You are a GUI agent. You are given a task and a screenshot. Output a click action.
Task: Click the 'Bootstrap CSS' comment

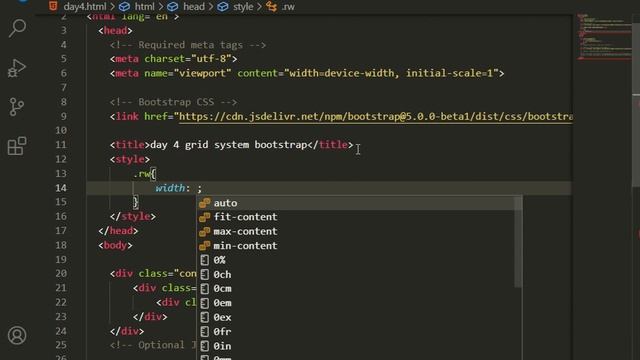pyautogui.click(x=173, y=102)
